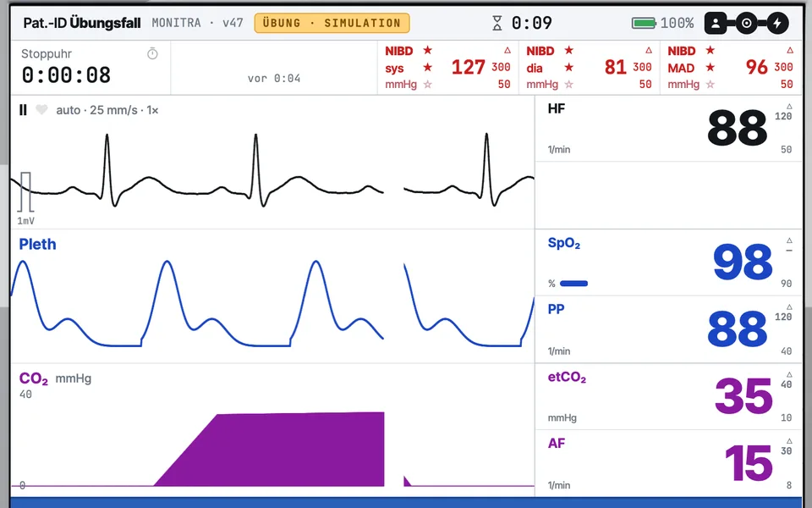Click SpO₂ lower alarm limit 90

(786, 284)
